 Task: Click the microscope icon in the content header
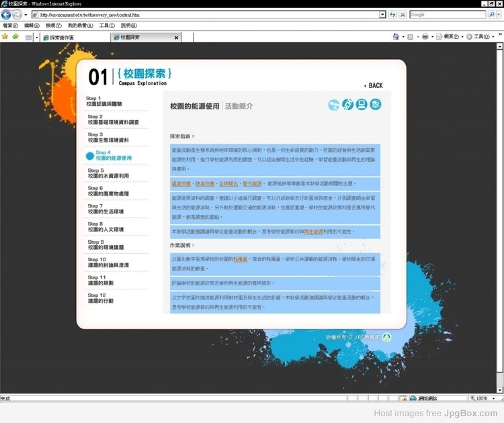(x=347, y=105)
